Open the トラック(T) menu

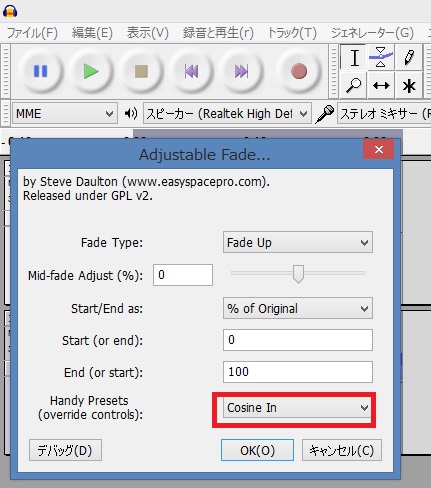(x=292, y=33)
